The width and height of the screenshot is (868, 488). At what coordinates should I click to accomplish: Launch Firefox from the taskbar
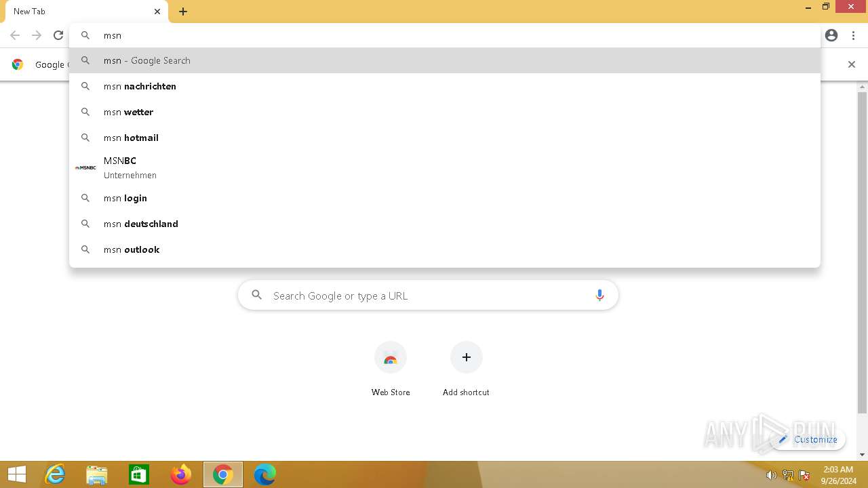(x=181, y=474)
